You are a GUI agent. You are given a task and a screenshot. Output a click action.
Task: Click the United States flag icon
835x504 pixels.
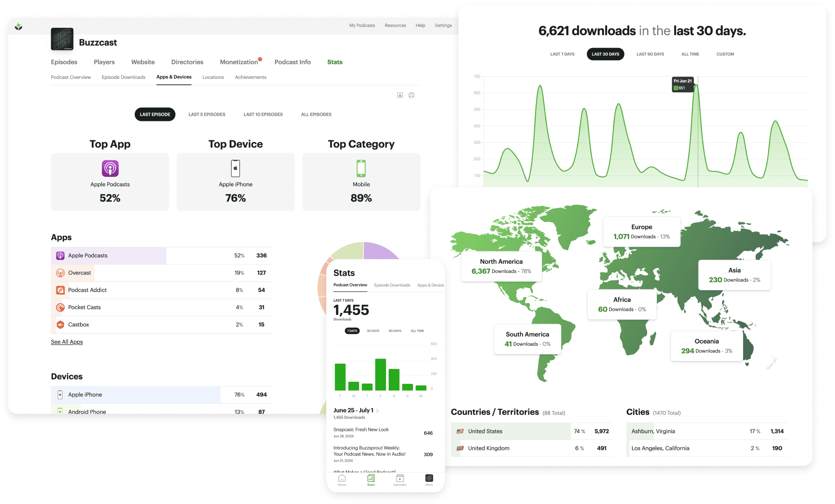click(x=460, y=431)
